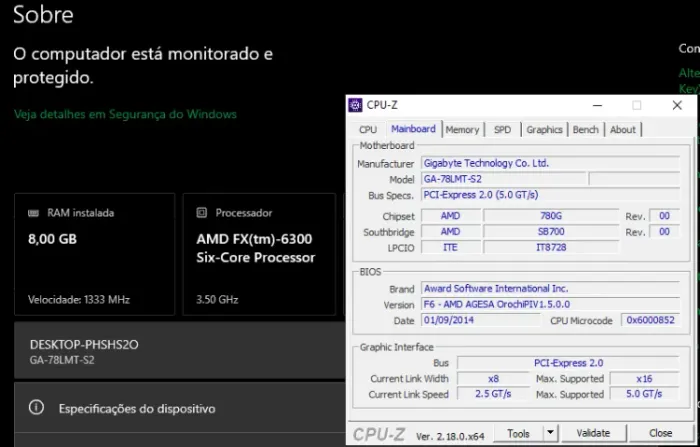Click the Manufacturer field Gigabyte Technology Co. Ltd.

point(550,163)
